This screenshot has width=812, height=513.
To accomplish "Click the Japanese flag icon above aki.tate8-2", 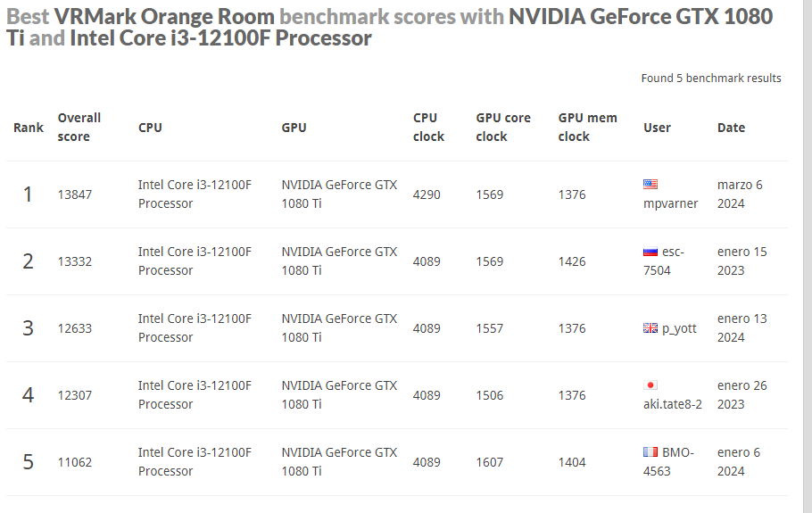I will pyautogui.click(x=650, y=385).
